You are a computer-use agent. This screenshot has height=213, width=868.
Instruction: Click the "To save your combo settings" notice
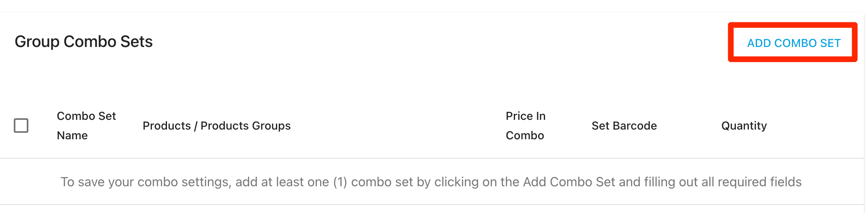click(431, 182)
